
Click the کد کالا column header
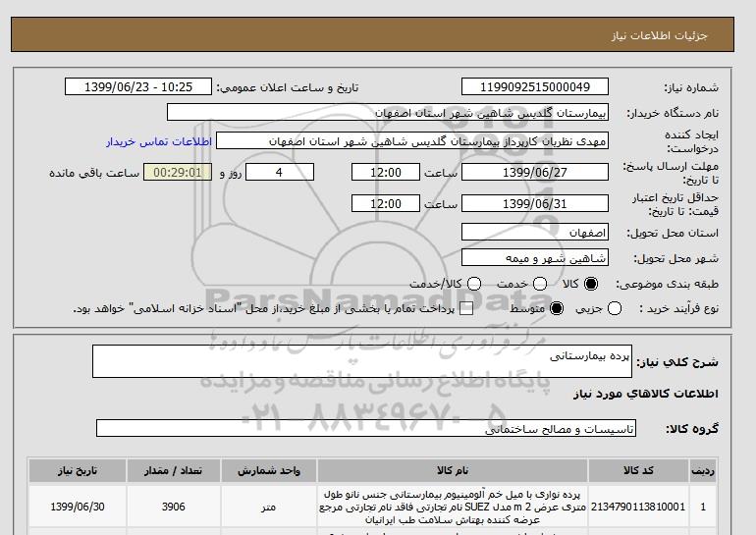click(x=638, y=471)
